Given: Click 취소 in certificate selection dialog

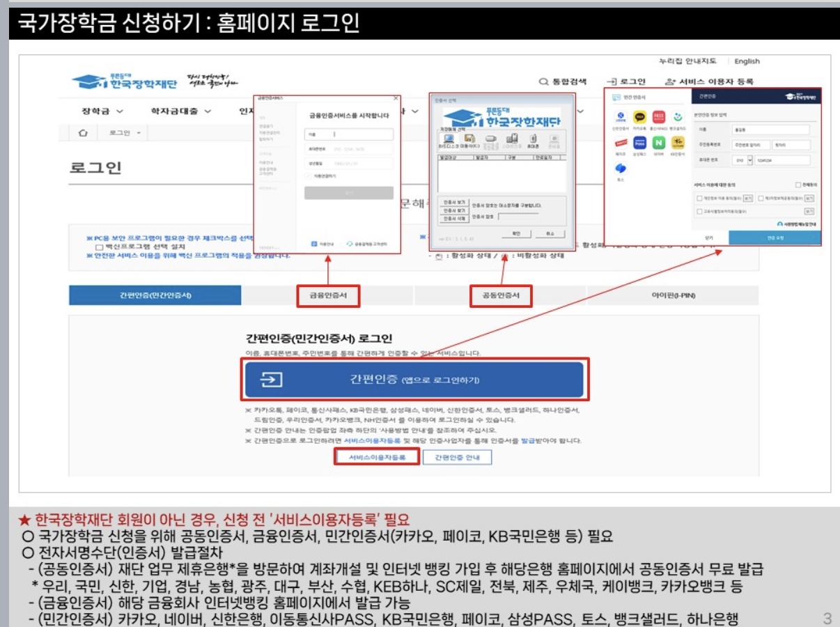Looking at the screenshot, I should (550, 234).
